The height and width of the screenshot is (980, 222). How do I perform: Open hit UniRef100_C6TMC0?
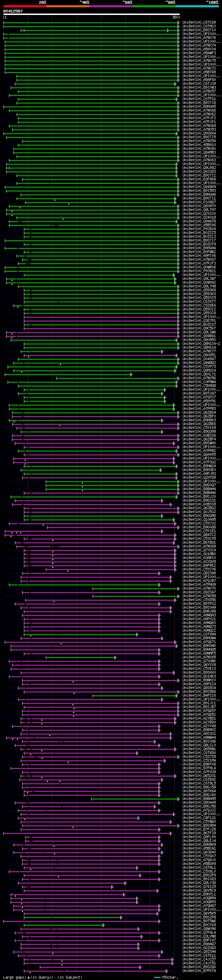[x=199, y=26]
